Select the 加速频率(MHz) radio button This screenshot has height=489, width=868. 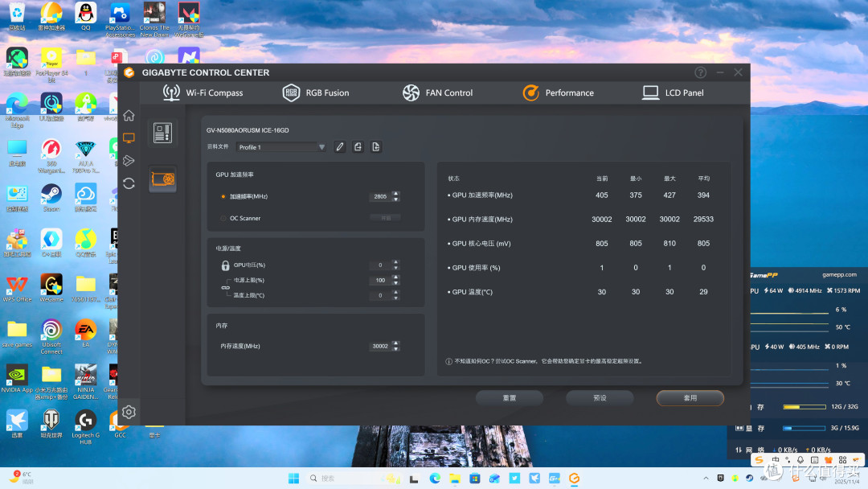point(223,196)
